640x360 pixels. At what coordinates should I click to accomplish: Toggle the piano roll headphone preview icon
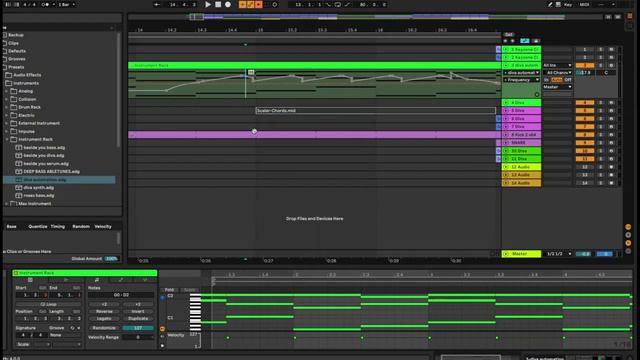(162, 298)
